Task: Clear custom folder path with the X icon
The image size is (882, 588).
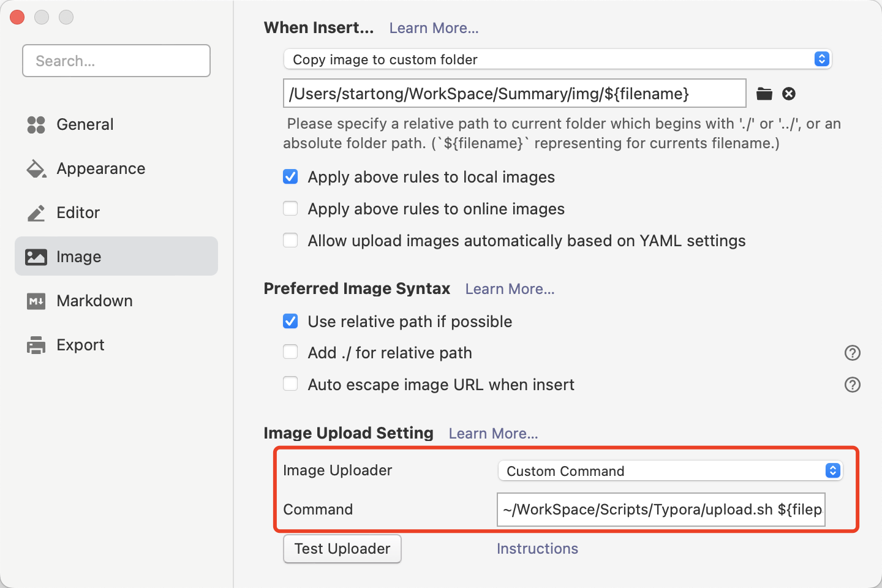Action: [789, 94]
